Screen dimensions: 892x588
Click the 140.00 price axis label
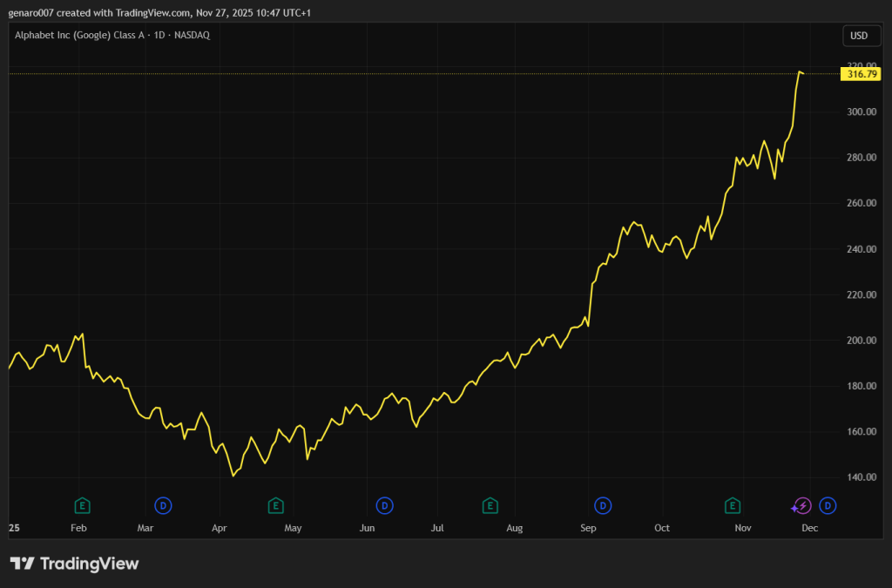tap(861, 477)
